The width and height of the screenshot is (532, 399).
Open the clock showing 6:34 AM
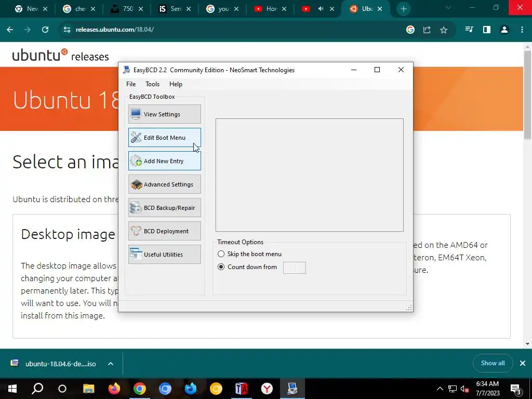point(487,389)
